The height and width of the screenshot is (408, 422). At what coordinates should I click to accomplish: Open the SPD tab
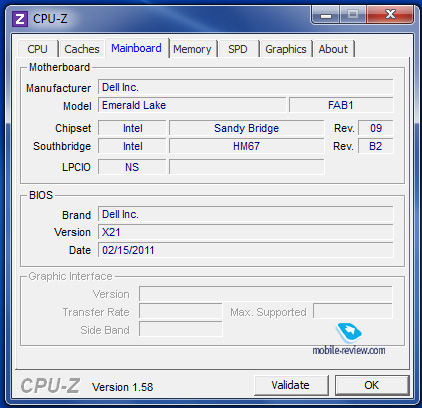click(x=238, y=49)
